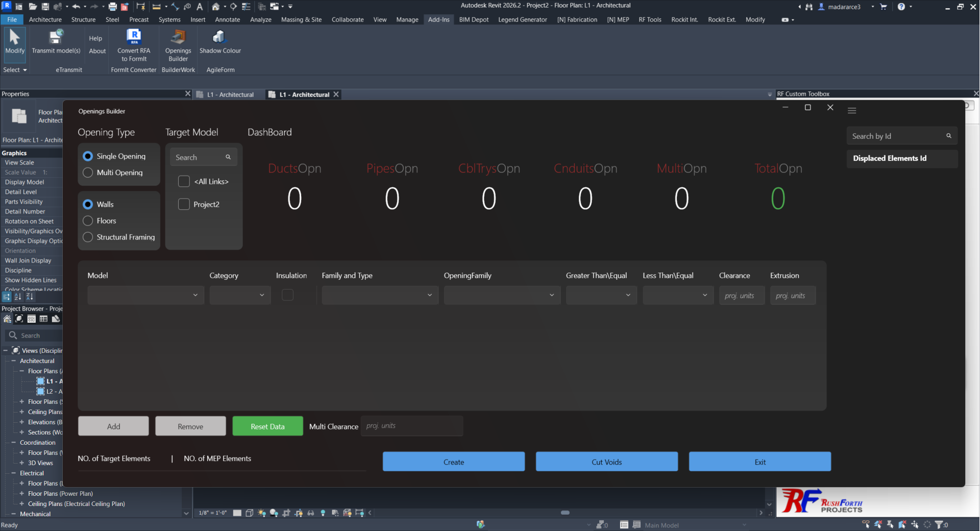980x531 pixels.
Task: Check the Project2 checkbox
Action: coord(184,204)
